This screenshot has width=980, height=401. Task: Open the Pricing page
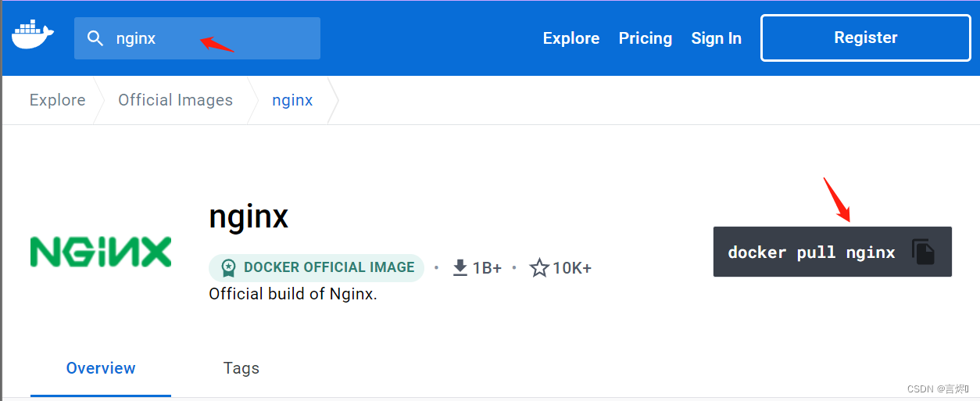(x=645, y=38)
